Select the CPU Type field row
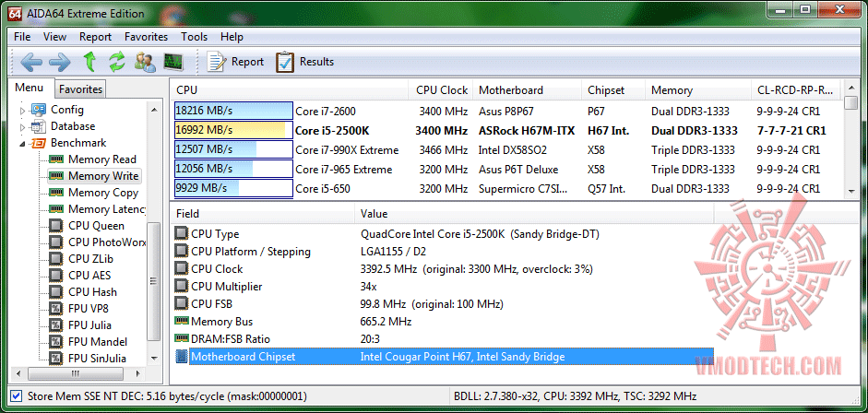The image size is (868, 413). (444, 234)
